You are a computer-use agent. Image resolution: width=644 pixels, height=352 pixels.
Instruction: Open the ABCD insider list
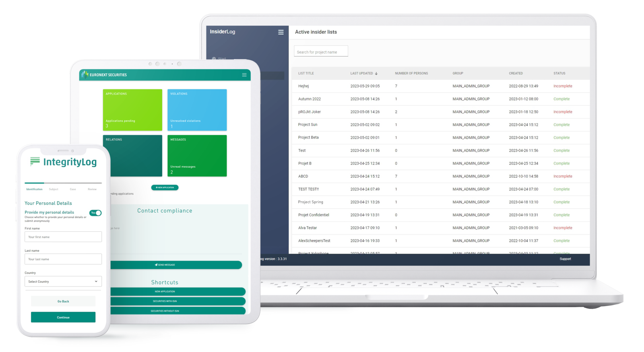coord(441,176)
